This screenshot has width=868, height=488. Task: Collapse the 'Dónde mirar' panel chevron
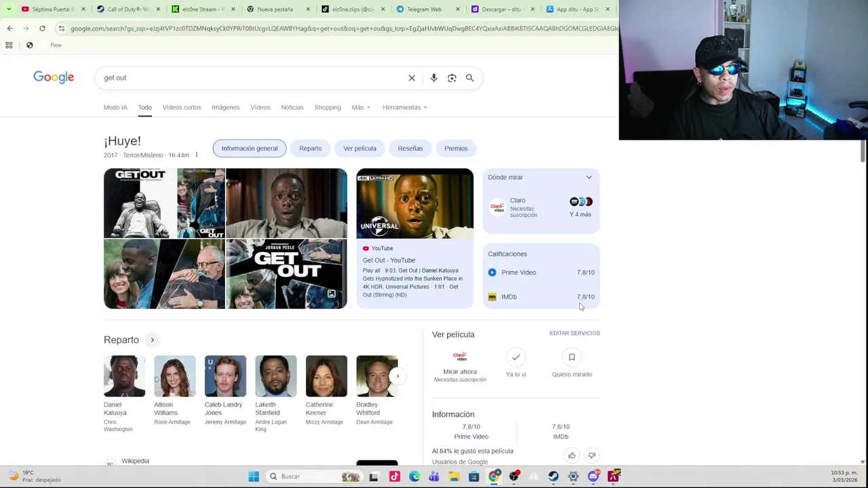(589, 178)
